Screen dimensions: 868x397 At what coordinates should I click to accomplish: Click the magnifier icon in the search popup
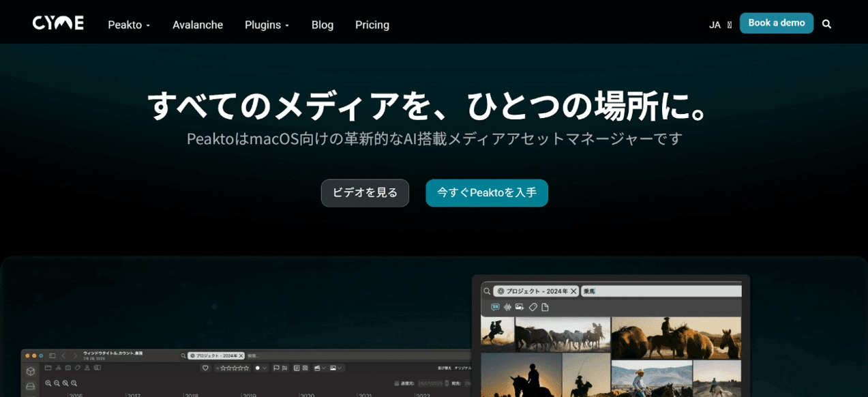click(487, 291)
